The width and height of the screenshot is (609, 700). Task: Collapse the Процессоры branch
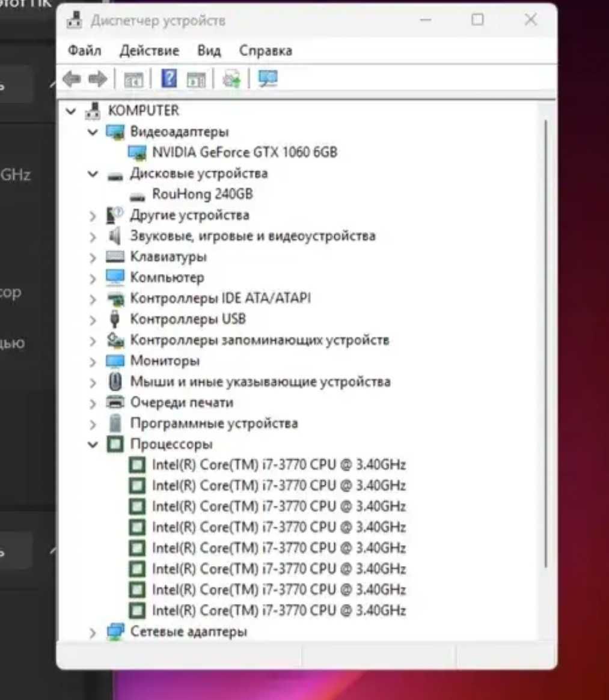[93, 445]
